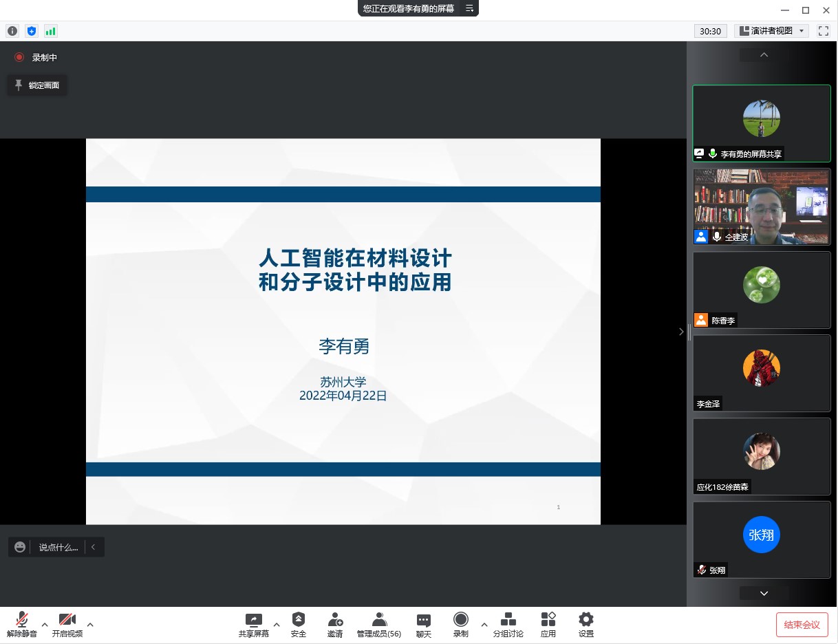The image size is (838, 644).
Task: Open 分组讨论 breakout rooms
Action: pyautogui.click(x=508, y=625)
